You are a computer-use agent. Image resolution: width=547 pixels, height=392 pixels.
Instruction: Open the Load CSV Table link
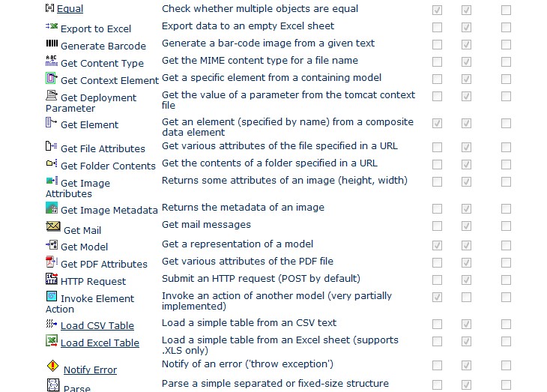[x=97, y=325]
